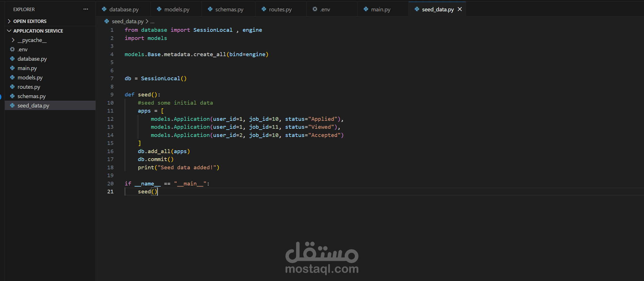This screenshot has height=281, width=644.
Task: Place cursor on 'SessionLocal' in import line
Action: [x=213, y=30]
